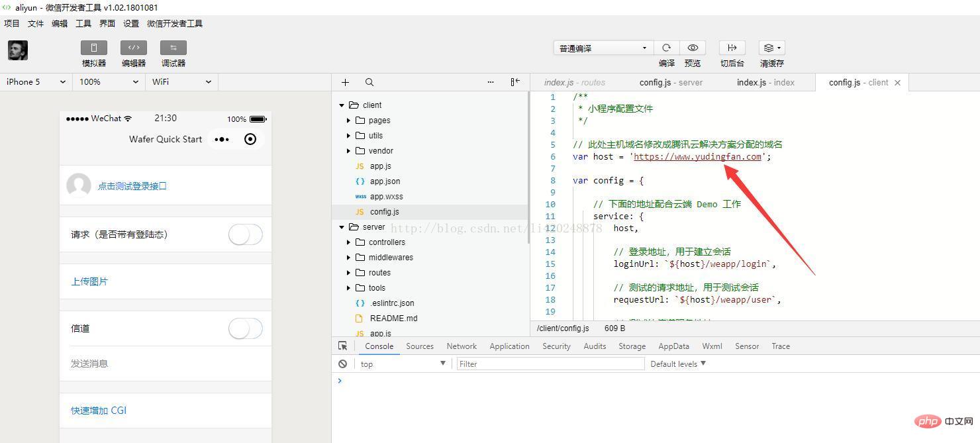Open the Default levels dropdown
980x443 pixels.
coord(678,364)
